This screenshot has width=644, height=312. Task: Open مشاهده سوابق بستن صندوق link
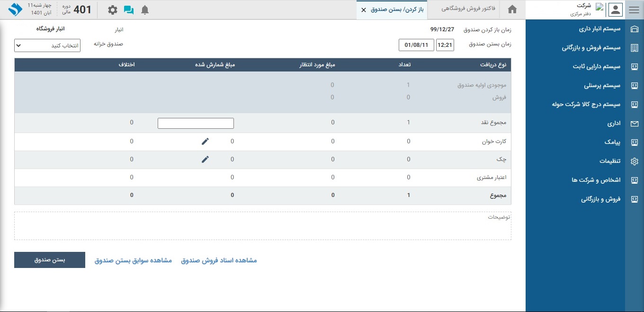point(133,260)
